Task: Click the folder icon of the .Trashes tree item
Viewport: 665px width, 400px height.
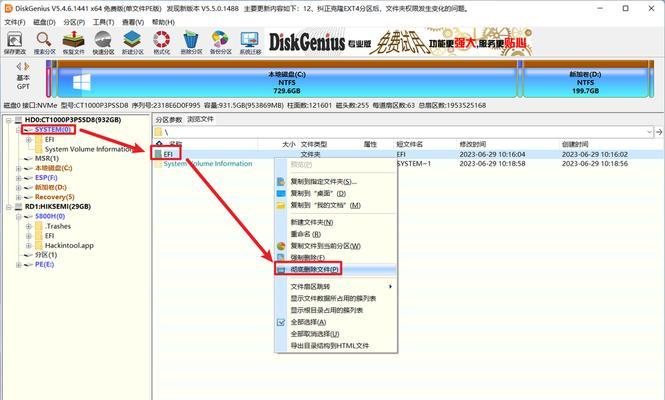Action: [x=39, y=226]
